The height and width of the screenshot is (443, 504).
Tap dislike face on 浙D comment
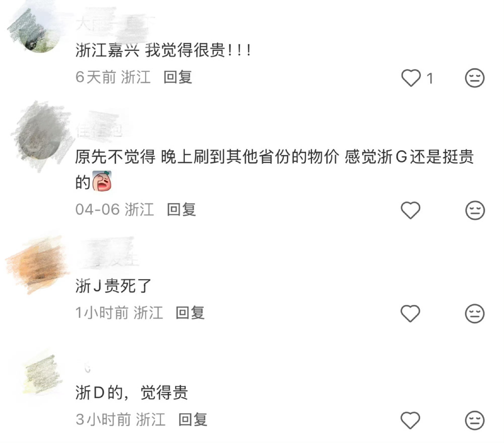click(x=475, y=420)
